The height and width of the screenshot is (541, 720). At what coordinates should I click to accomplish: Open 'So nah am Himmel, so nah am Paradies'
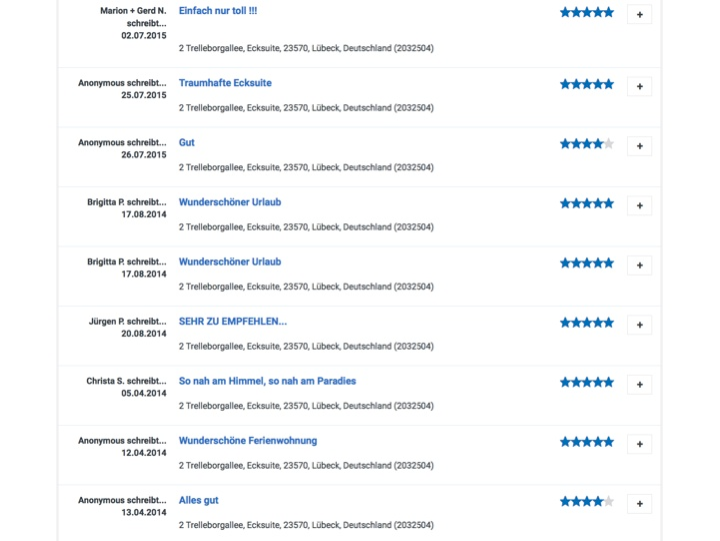click(x=267, y=381)
